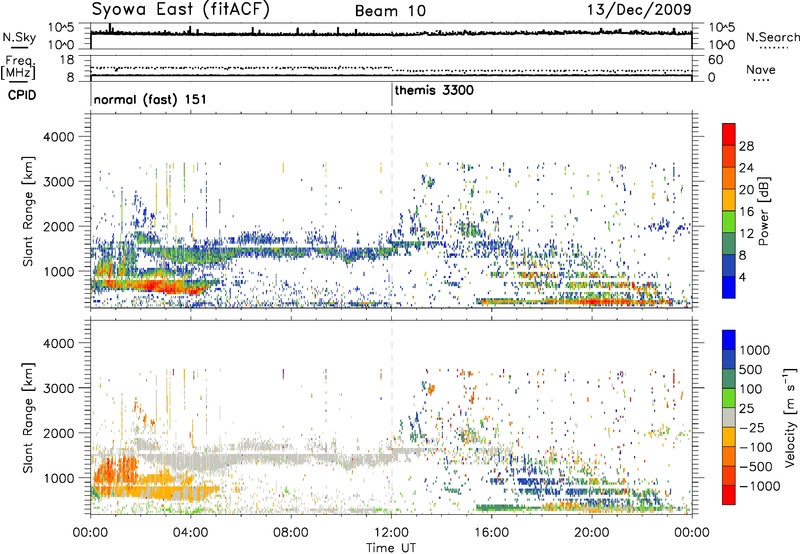Click the red top segment of Power colorbar

pyautogui.click(x=729, y=134)
